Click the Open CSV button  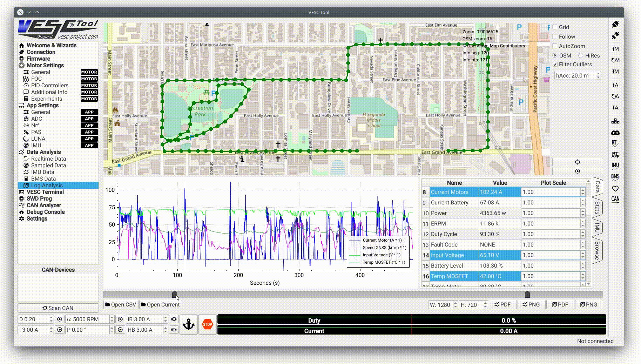pos(121,305)
